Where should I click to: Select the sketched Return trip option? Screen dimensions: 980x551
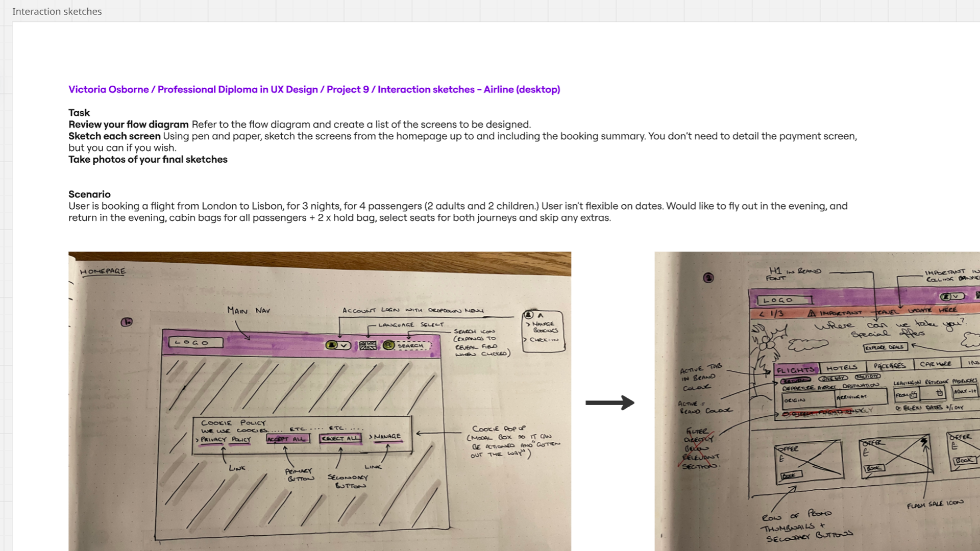click(x=795, y=380)
